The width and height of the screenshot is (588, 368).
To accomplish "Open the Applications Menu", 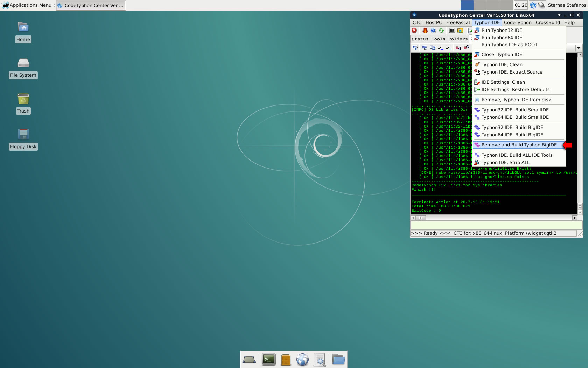I will (27, 5).
